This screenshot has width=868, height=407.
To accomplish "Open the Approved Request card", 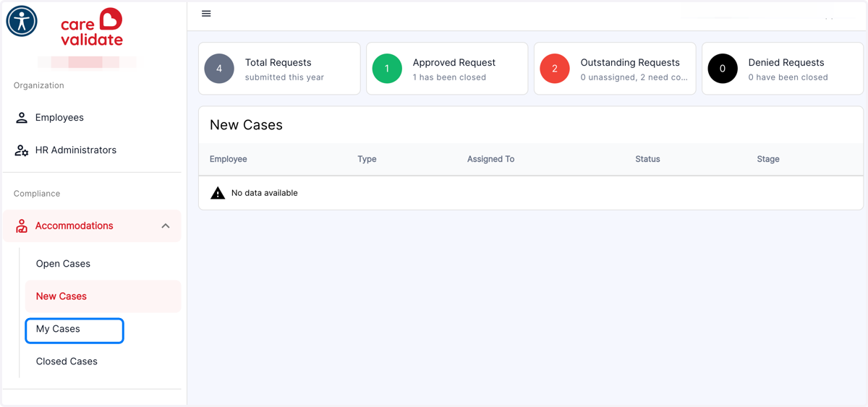I will 447,69.
